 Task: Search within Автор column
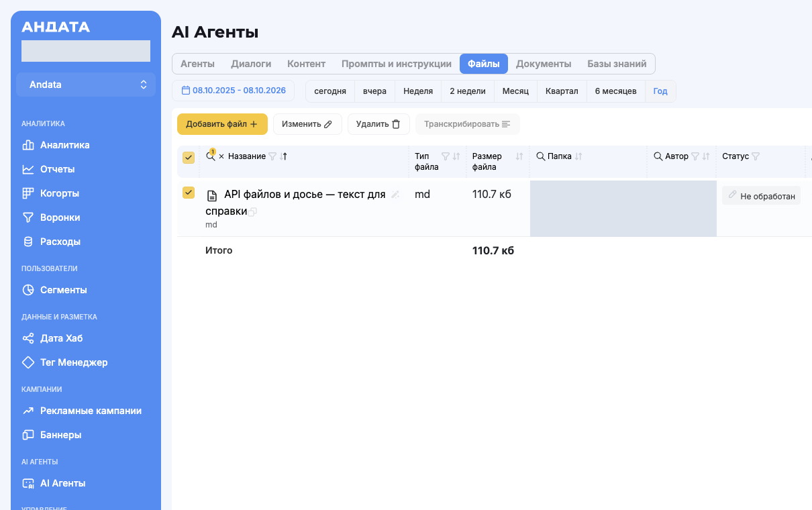click(658, 156)
